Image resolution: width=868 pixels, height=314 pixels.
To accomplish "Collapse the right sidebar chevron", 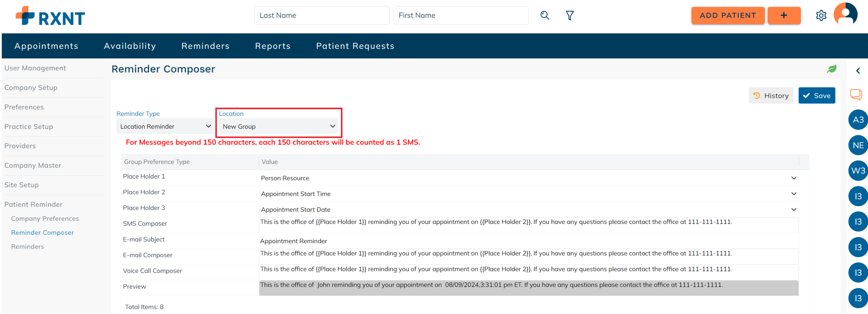I will coord(858,71).
